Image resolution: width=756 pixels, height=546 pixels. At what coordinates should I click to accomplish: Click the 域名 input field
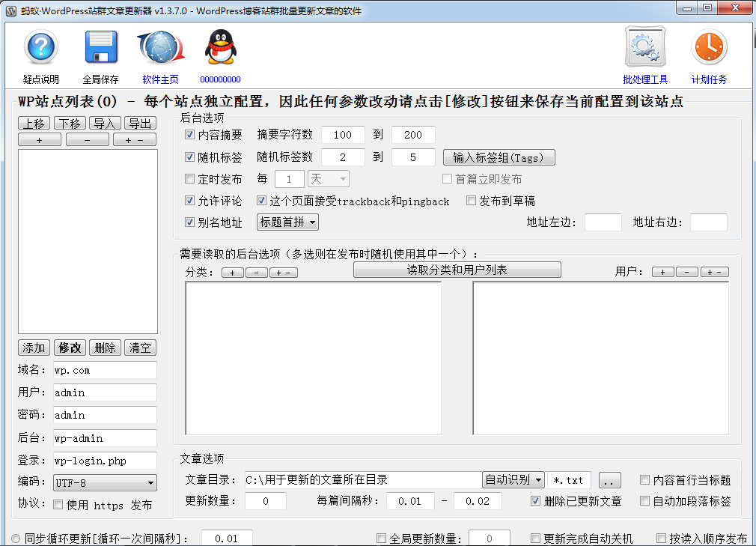coord(105,370)
